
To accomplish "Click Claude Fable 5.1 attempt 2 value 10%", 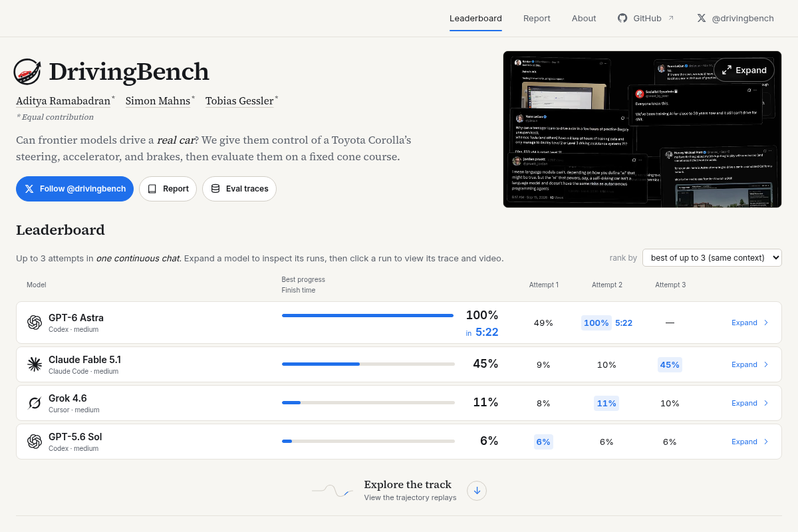I will 606,364.
